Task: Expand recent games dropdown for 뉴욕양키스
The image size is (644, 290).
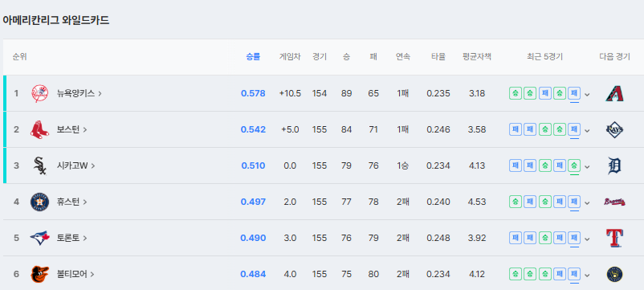Action: tap(587, 95)
